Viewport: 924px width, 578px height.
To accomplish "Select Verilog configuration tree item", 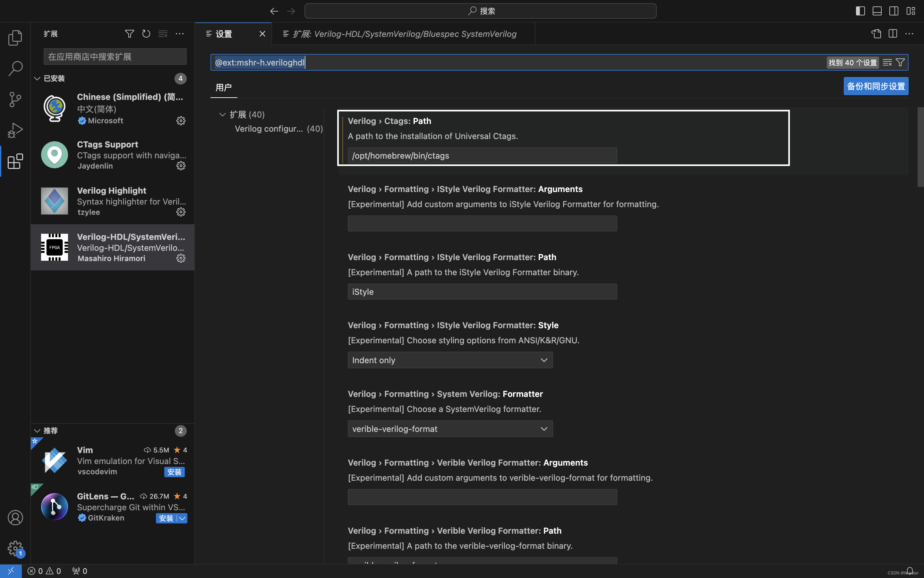I will pyautogui.click(x=279, y=129).
